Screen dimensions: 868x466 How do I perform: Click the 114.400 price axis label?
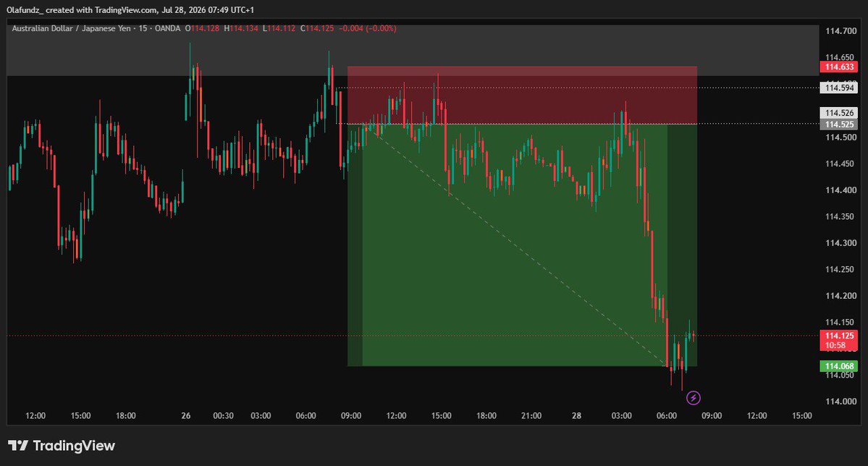(841, 190)
